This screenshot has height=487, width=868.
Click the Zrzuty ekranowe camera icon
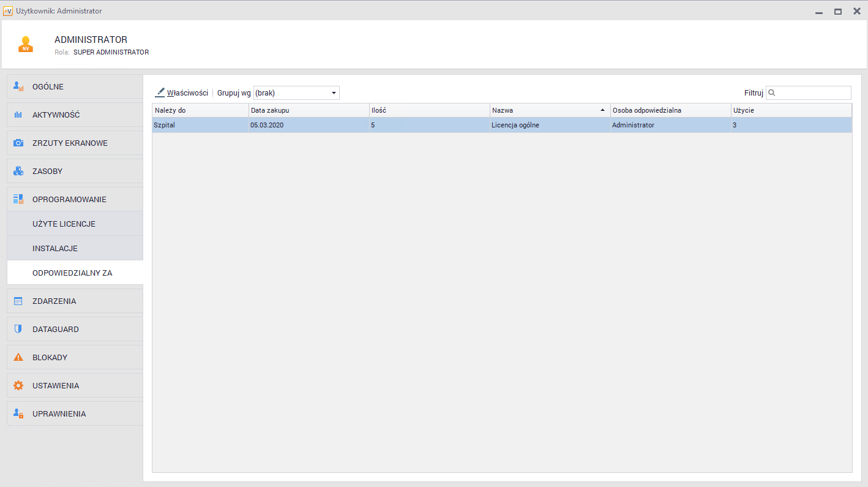(x=18, y=143)
